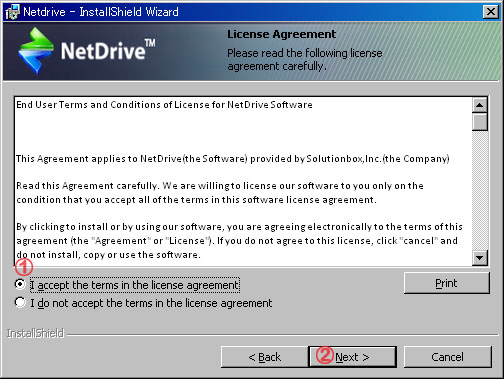504x379 pixels.
Task: Click the installer icon in title bar
Action: 12,12
